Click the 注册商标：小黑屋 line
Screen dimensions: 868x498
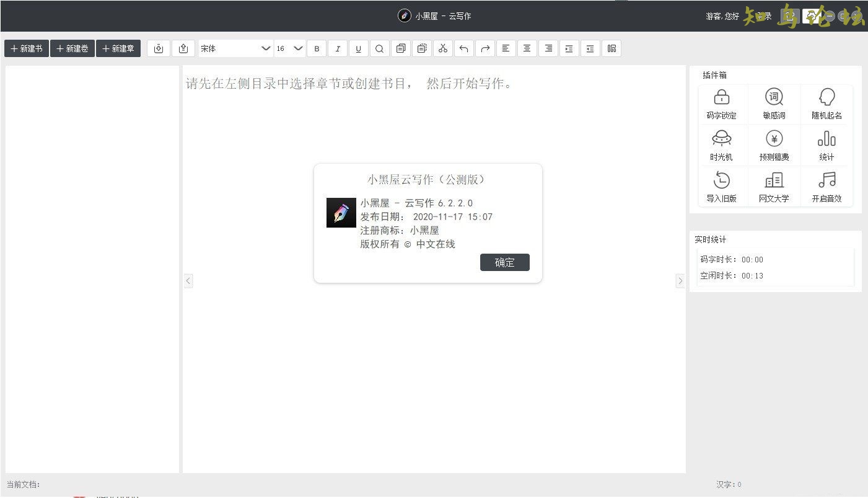400,231
